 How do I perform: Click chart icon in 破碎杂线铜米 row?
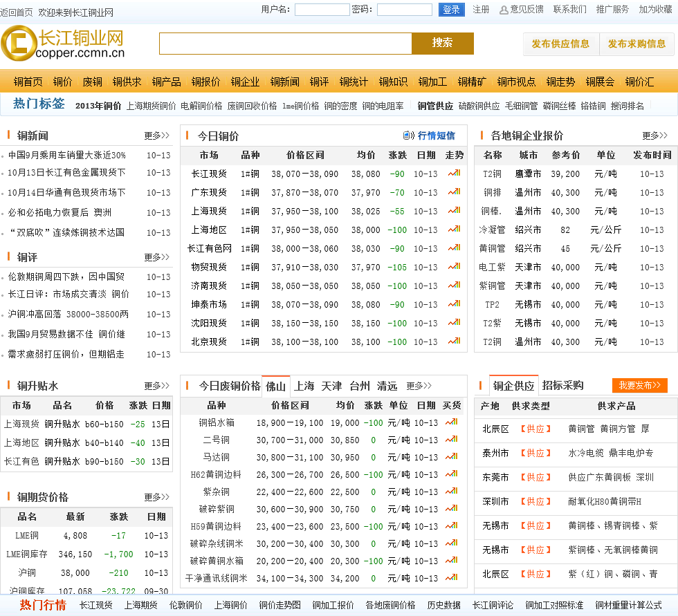tap(451, 543)
